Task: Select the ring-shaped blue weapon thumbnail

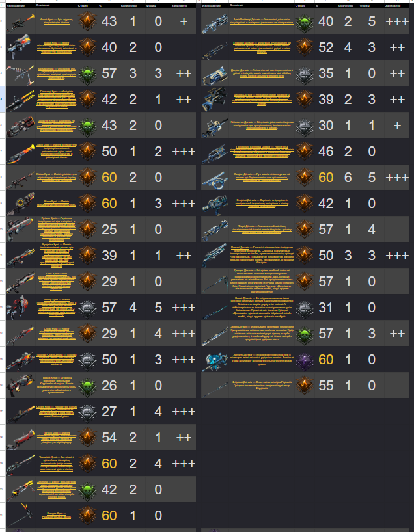Action: click(215, 178)
